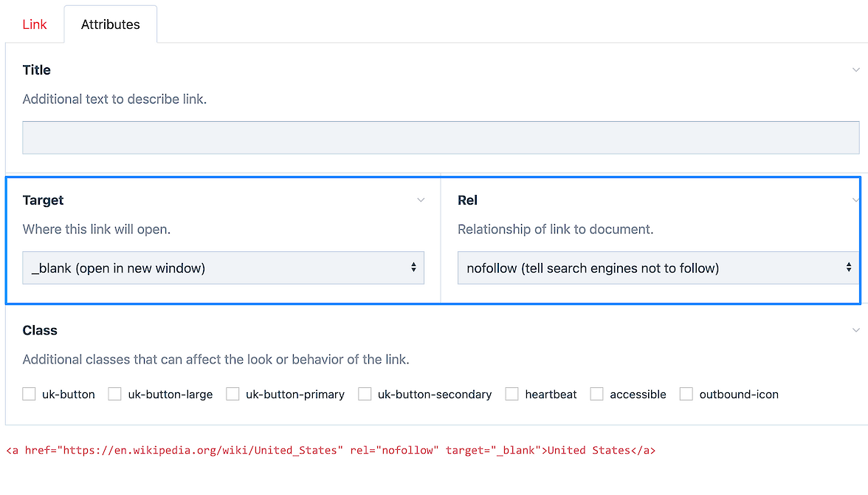Select the Attributes tab
868x495 pixels.
[111, 24]
